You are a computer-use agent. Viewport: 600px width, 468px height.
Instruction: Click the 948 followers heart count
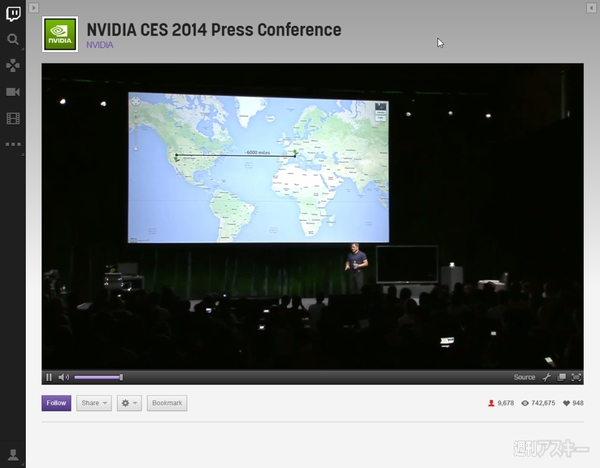point(573,403)
